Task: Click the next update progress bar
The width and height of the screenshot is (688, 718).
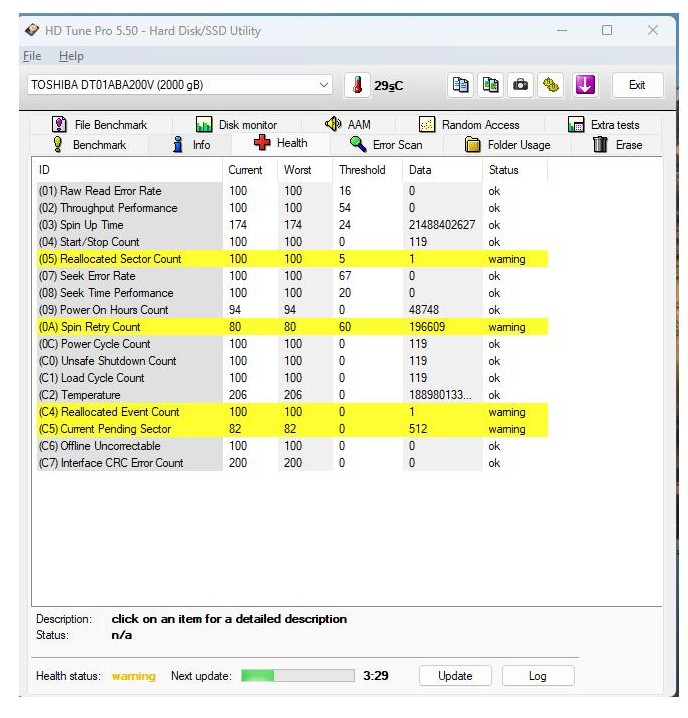Action: click(297, 676)
